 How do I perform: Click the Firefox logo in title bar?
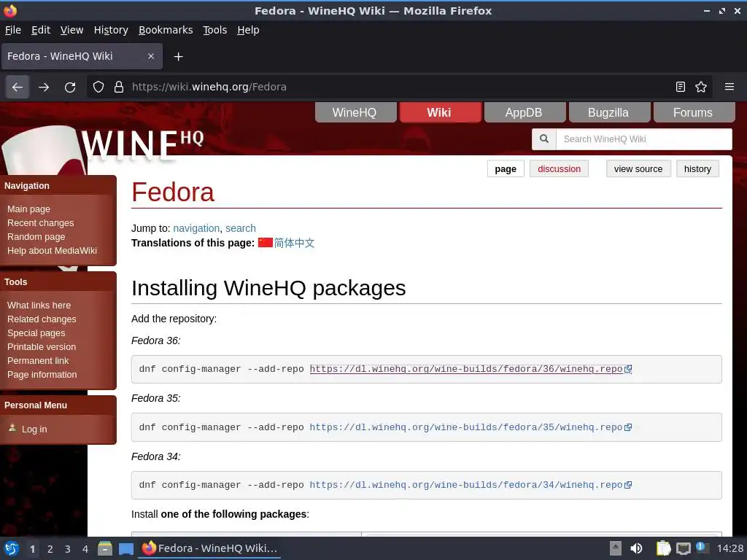pos(10,10)
